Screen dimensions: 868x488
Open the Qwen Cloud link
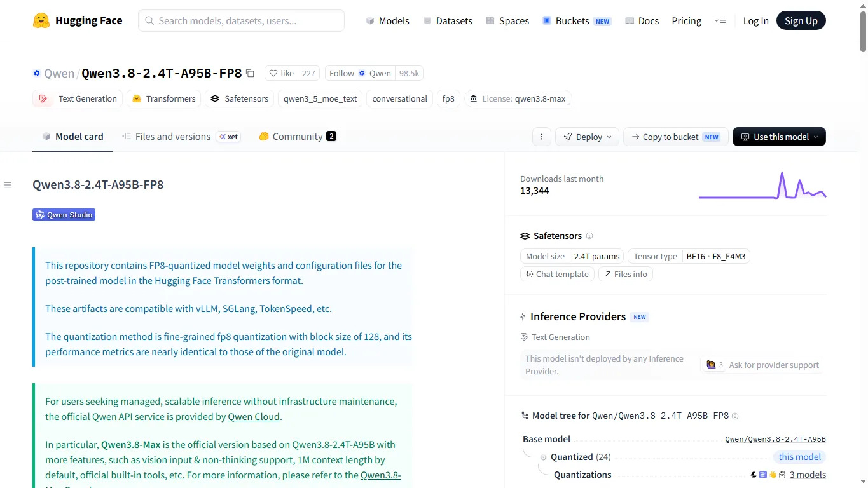coord(254,417)
